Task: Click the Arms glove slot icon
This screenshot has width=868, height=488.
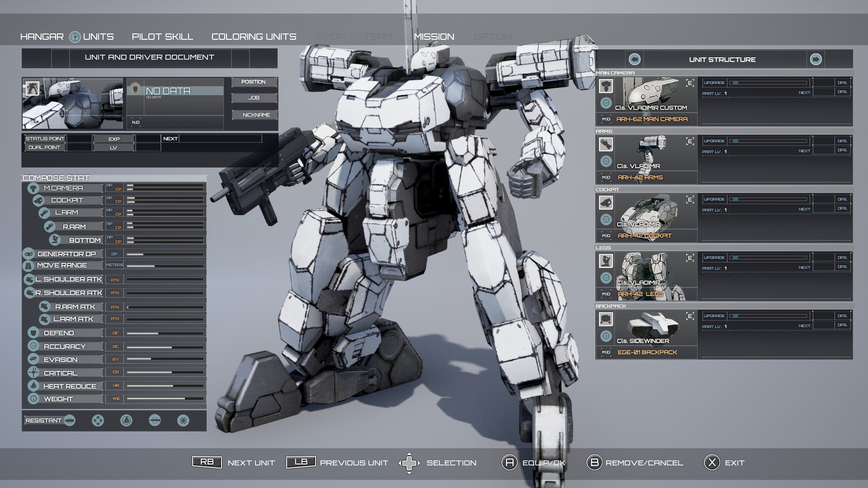Action: [x=606, y=144]
